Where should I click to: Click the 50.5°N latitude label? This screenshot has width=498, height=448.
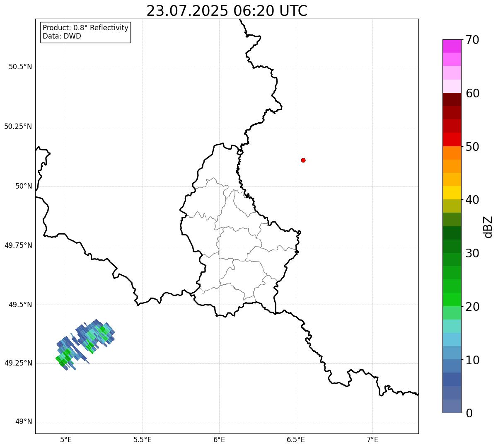tap(20, 67)
